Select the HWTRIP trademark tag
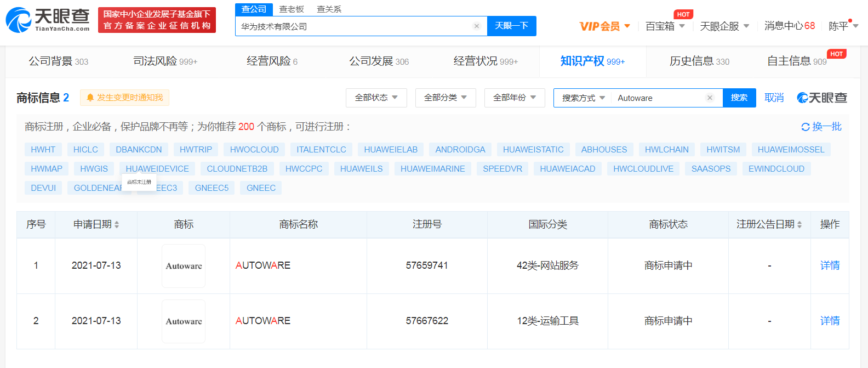Screen dimensions: 868x368 click(196, 150)
